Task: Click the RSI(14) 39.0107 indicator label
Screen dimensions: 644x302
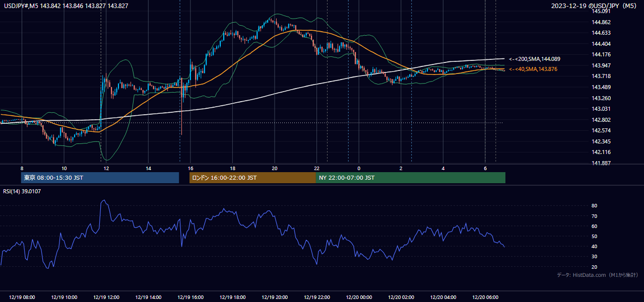Action: click(22, 191)
